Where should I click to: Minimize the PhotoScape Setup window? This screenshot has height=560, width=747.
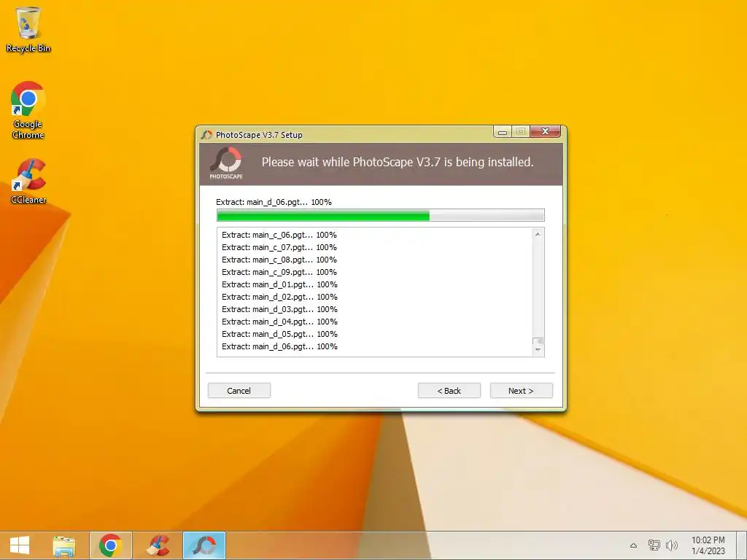pyautogui.click(x=503, y=131)
